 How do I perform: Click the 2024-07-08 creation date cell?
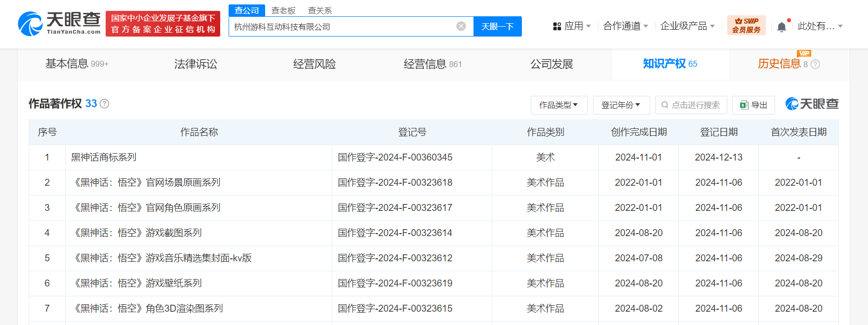[639, 258]
